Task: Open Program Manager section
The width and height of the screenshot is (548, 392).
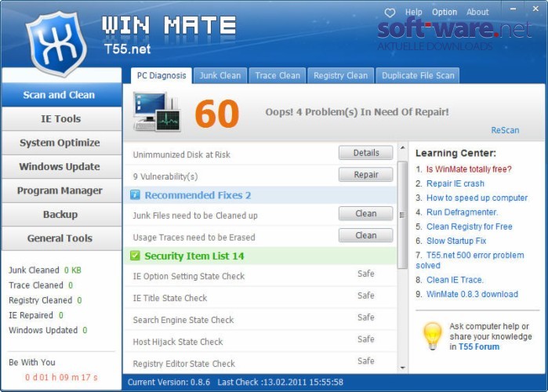Action: coord(61,191)
